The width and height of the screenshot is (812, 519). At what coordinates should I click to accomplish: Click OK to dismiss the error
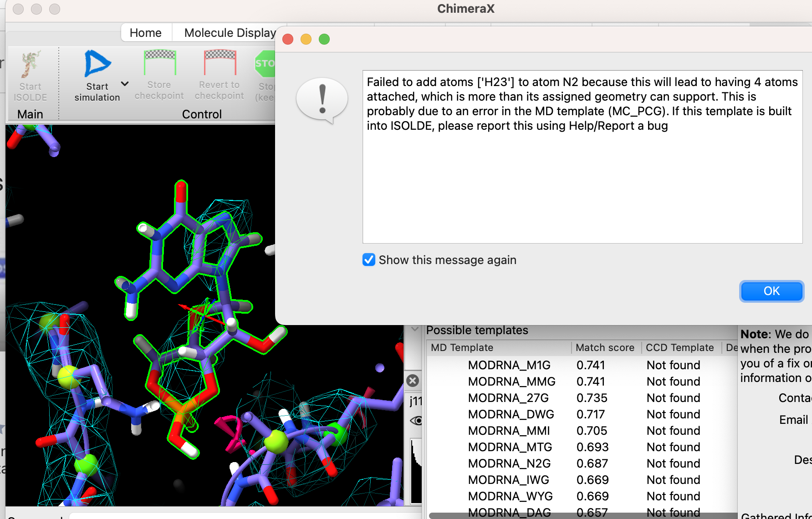point(771,291)
